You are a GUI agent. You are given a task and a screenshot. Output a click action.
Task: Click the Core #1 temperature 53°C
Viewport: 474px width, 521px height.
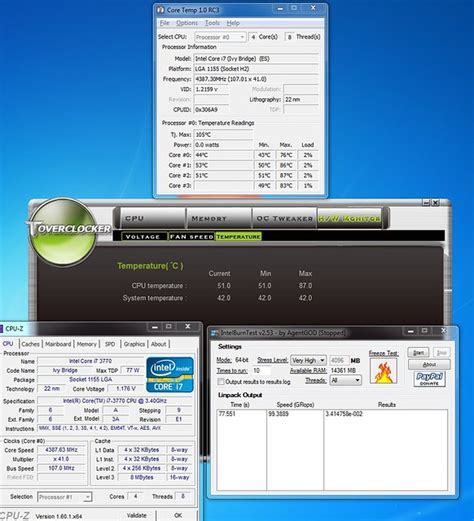coord(223,165)
